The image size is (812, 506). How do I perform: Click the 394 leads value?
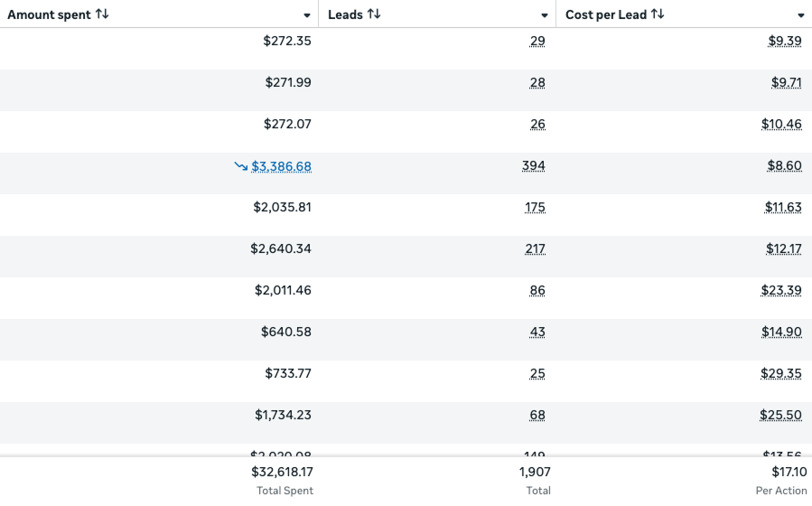click(534, 166)
